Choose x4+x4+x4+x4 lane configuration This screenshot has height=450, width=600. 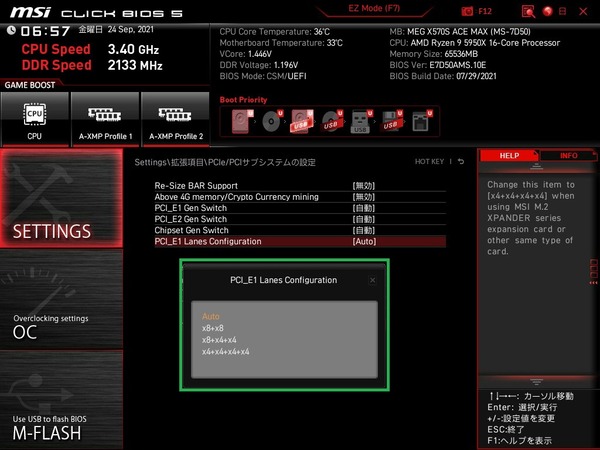click(x=226, y=352)
